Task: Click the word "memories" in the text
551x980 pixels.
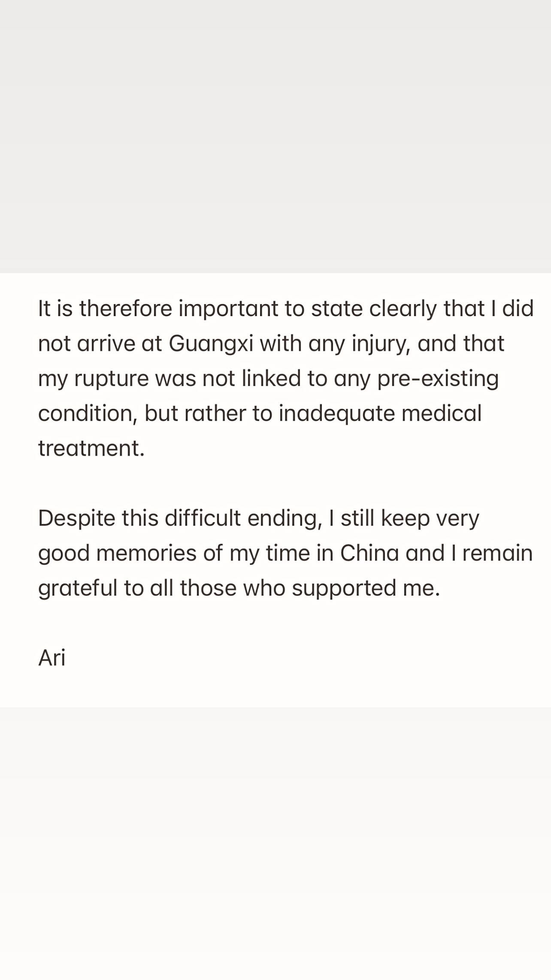Action: tap(146, 553)
